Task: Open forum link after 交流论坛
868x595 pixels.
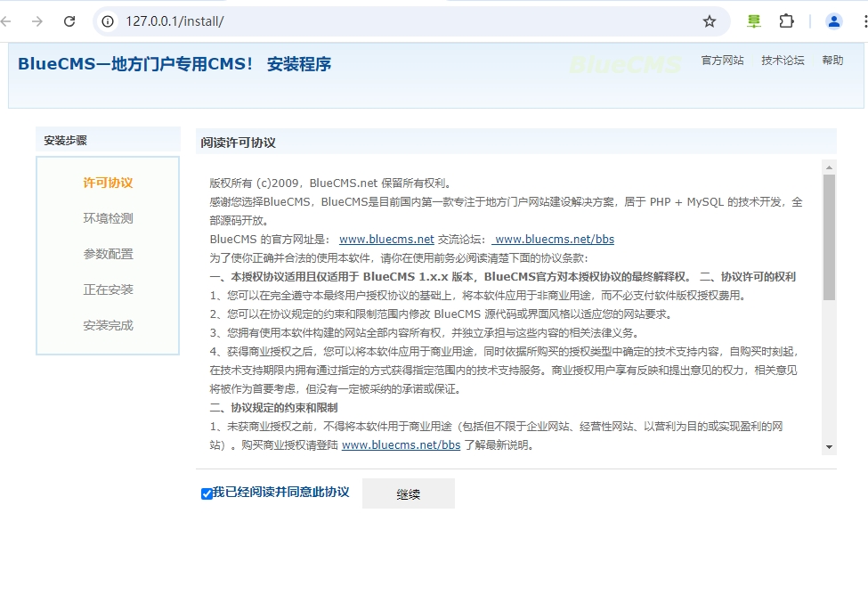Action: coord(553,240)
